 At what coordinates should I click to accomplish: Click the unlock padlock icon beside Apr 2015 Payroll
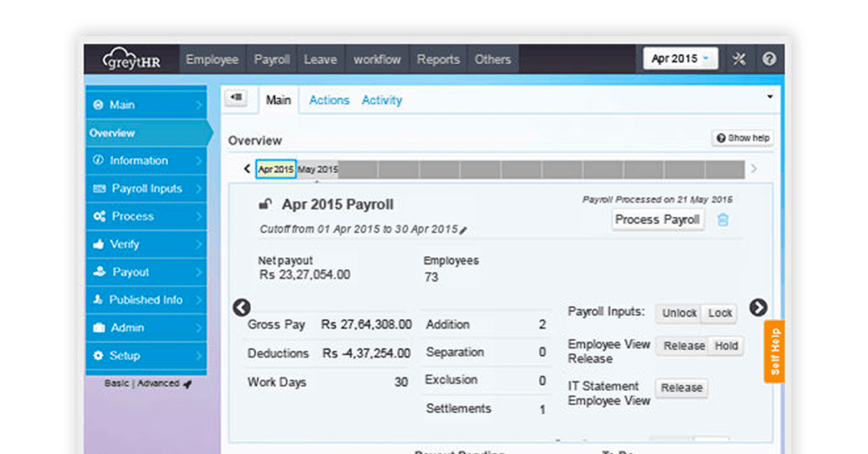tap(265, 204)
